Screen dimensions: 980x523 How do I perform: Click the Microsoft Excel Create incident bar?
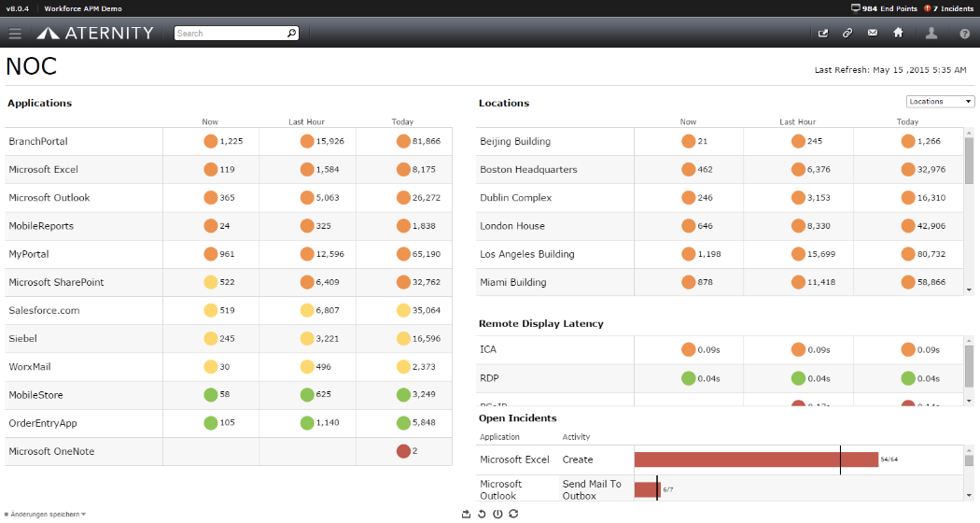click(x=756, y=459)
